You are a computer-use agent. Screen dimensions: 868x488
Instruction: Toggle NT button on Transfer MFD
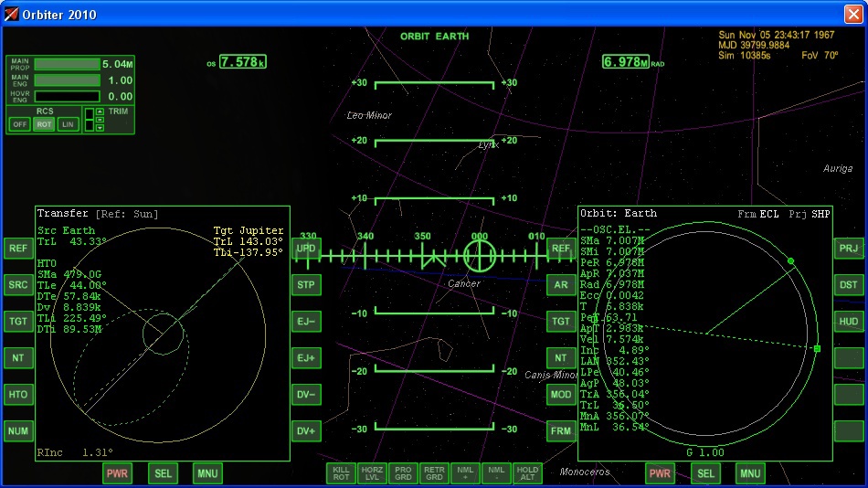click(x=18, y=358)
